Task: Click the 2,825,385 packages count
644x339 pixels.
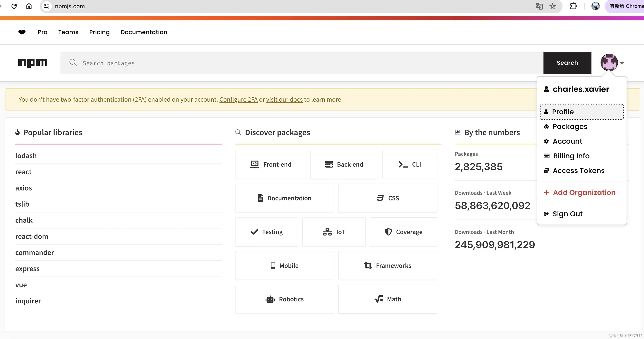Action: [x=479, y=167]
